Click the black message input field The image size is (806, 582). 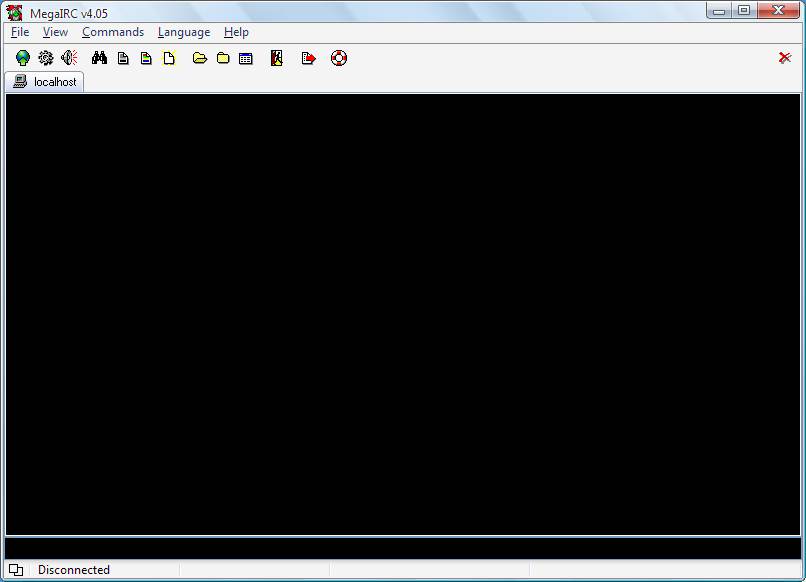[x=403, y=548]
